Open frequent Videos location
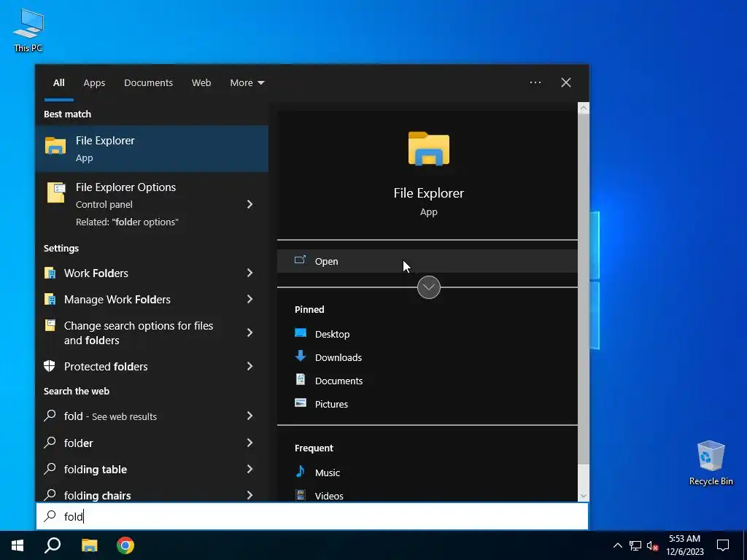Image resolution: width=747 pixels, height=560 pixels. (x=329, y=496)
